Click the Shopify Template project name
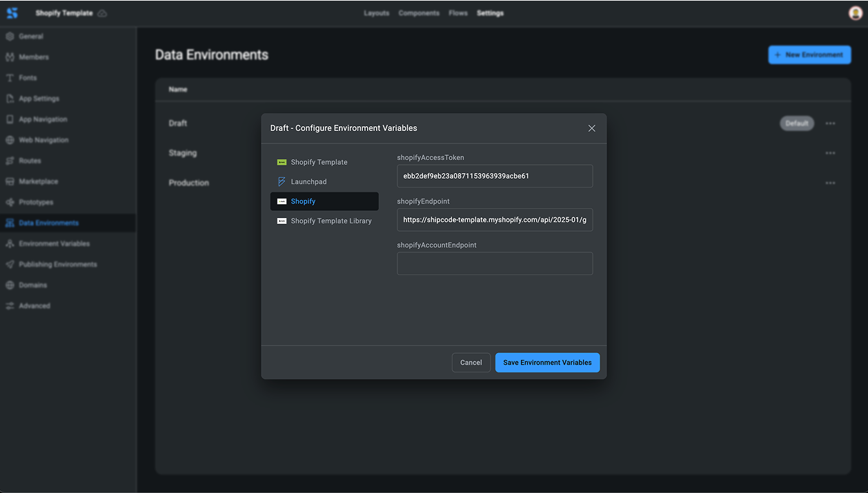The width and height of the screenshot is (868, 493). [x=64, y=13]
